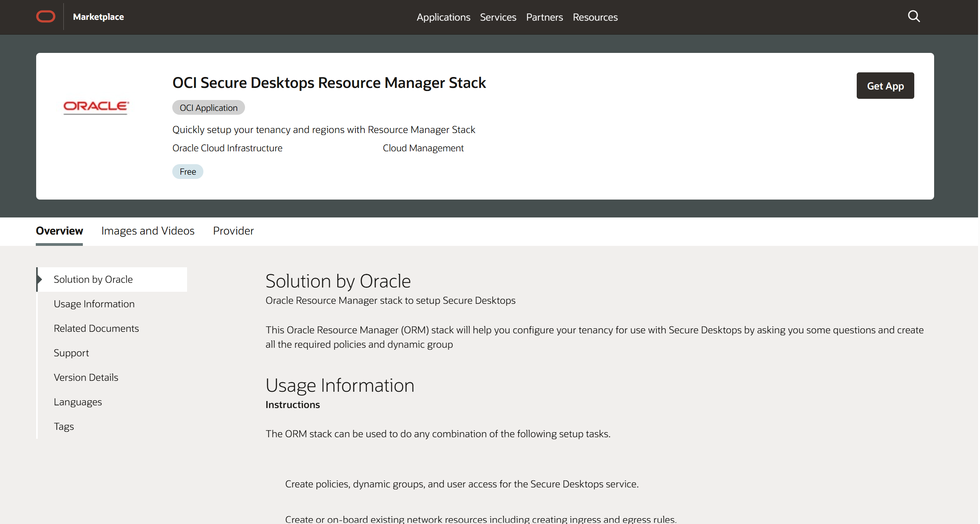Image resolution: width=980 pixels, height=524 pixels.
Task: Open the Languages section in the sidebar
Action: pyautogui.click(x=78, y=402)
